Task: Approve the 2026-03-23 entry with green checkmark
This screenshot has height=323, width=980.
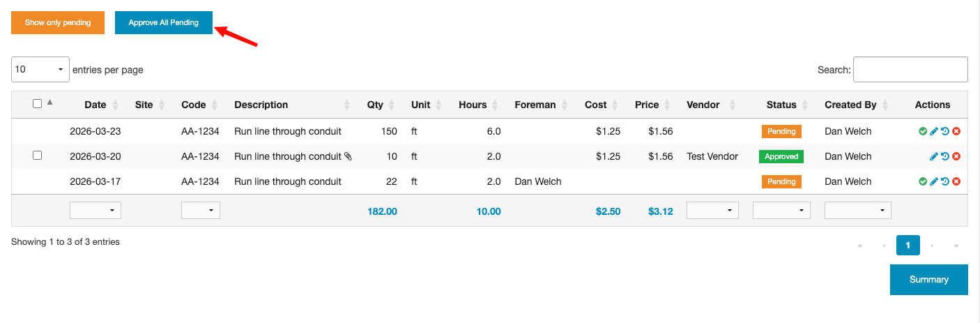Action: (923, 131)
